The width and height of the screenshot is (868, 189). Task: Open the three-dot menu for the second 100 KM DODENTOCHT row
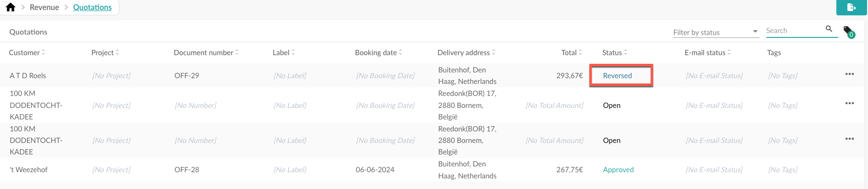[850, 139]
